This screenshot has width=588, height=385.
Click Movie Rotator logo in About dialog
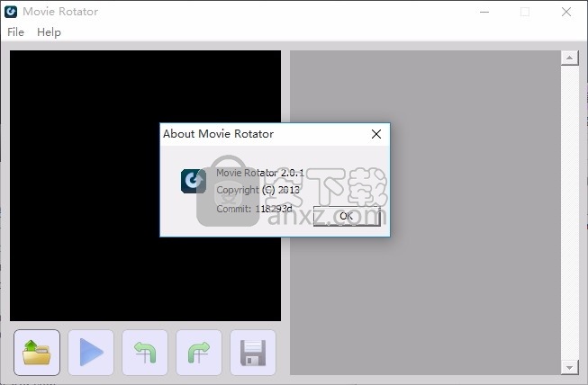click(194, 181)
